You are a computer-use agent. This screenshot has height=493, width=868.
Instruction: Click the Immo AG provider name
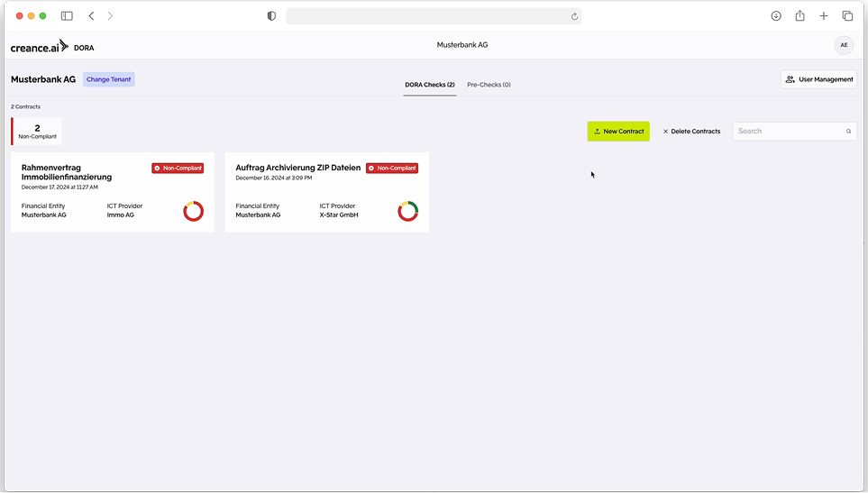click(120, 215)
